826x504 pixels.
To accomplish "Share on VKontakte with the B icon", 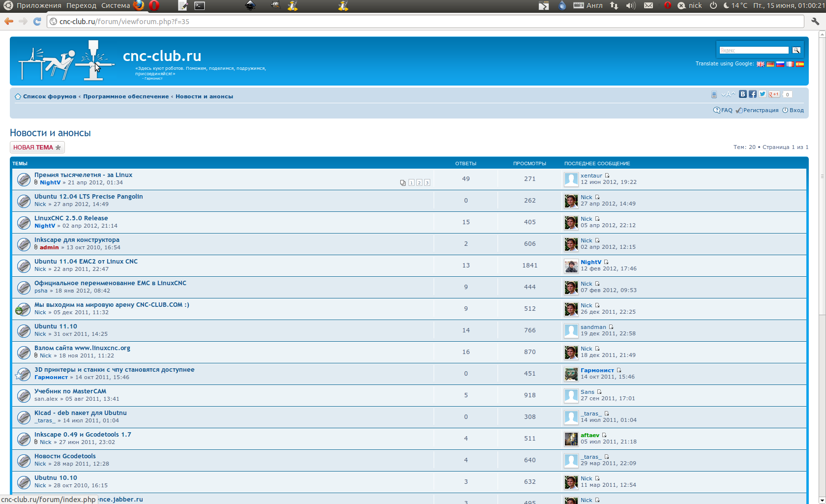I will 743,94.
